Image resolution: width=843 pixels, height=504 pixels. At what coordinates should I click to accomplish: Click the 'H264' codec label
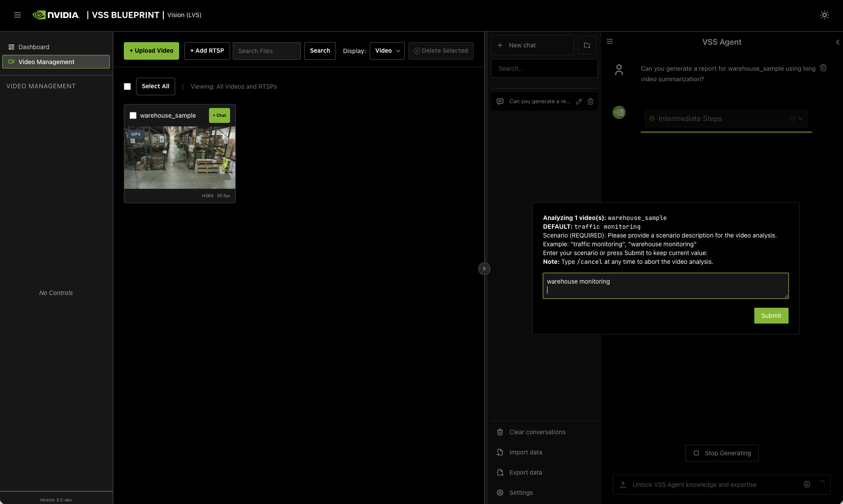[208, 196]
